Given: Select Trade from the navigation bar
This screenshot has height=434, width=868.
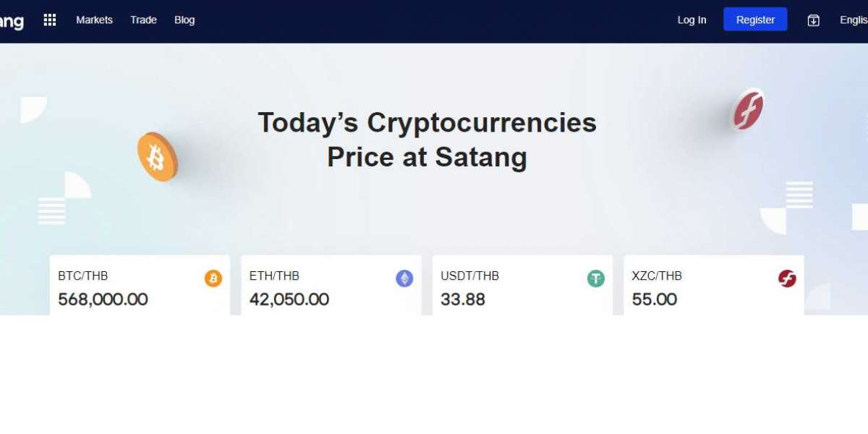Looking at the screenshot, I should pos(142,20).
